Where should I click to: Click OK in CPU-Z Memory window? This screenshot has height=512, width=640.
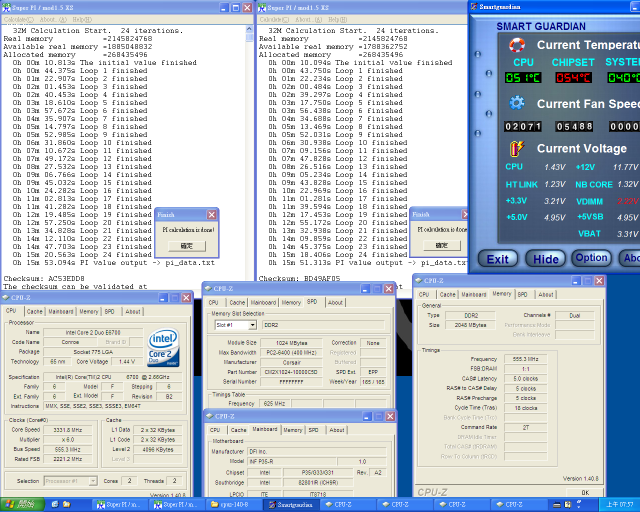[585, 493]
